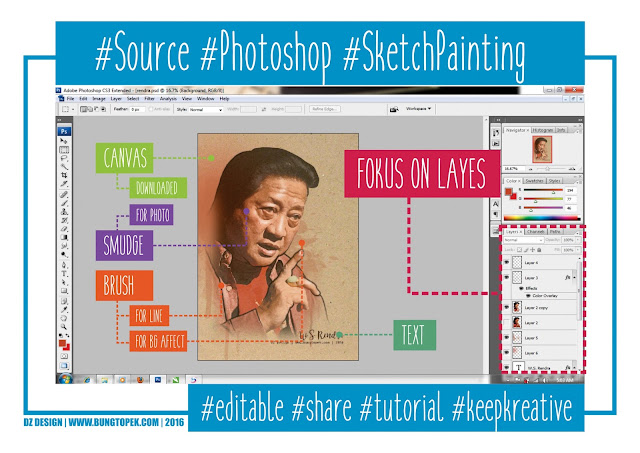Click the foreground color swatch in toolbox
Viewport: 640px width, 453px height.
pyautogui.click(x=62, y=342)
